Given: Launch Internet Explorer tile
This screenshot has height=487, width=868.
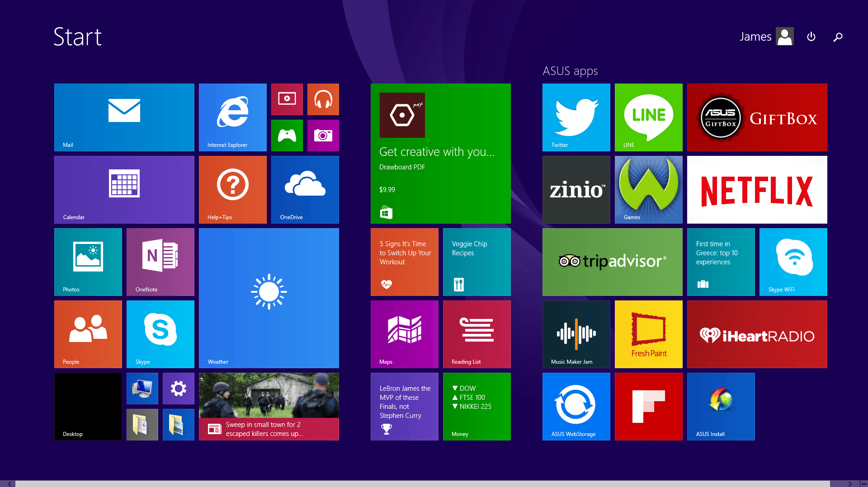Looking at the screenshot, I should click(x=233, y=117).
